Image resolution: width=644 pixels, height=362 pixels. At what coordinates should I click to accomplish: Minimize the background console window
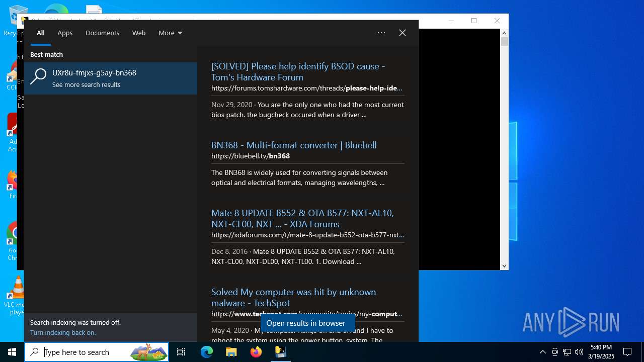click(451, 21)
